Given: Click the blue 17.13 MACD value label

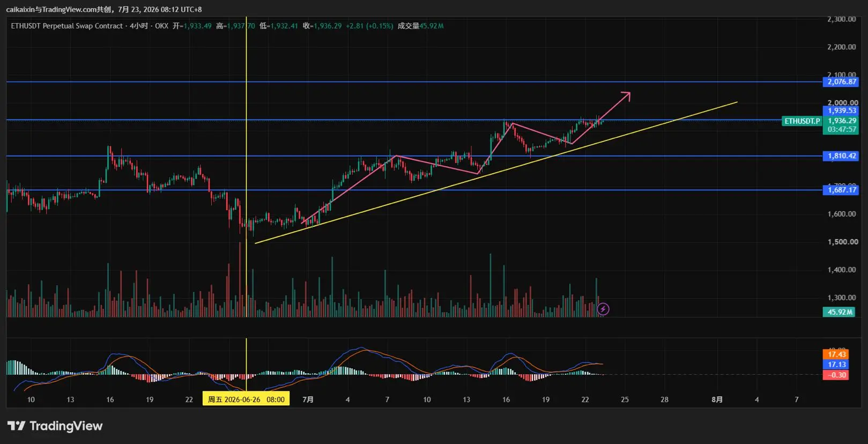Looking at the screenshot, I should (836, 365).
